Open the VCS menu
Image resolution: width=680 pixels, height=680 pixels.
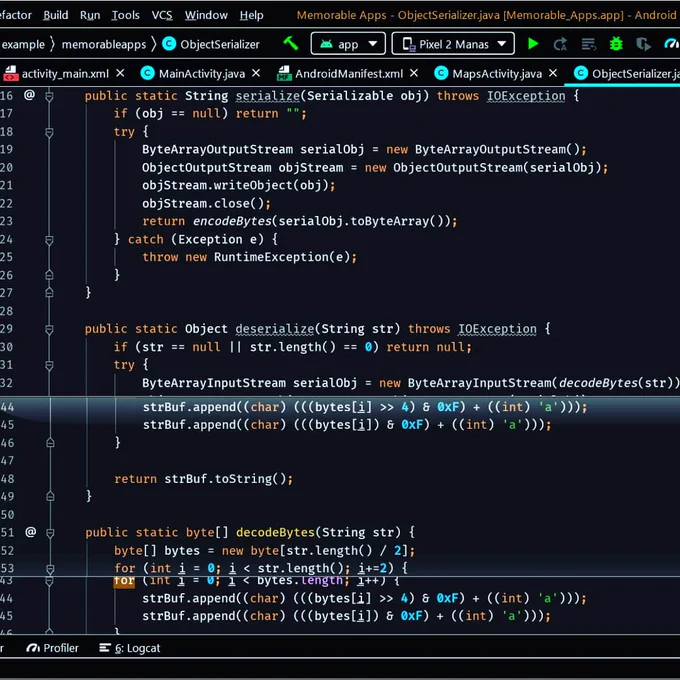coord(162,15)
